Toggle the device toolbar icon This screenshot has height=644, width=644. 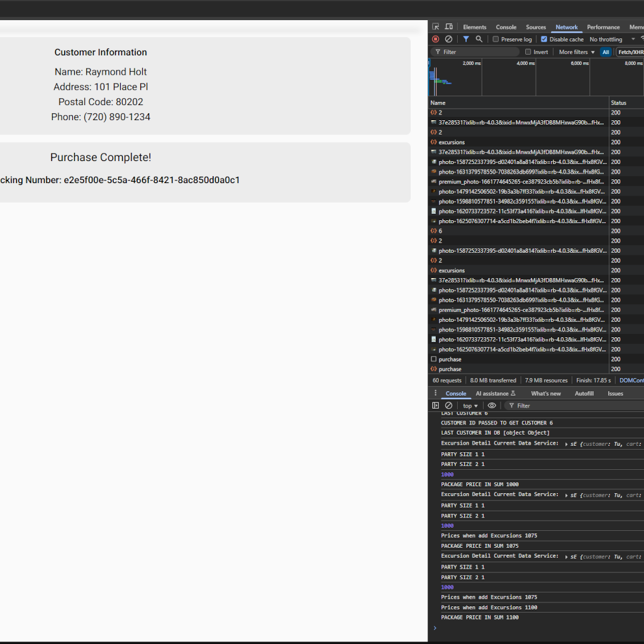(x=449, y=26)
